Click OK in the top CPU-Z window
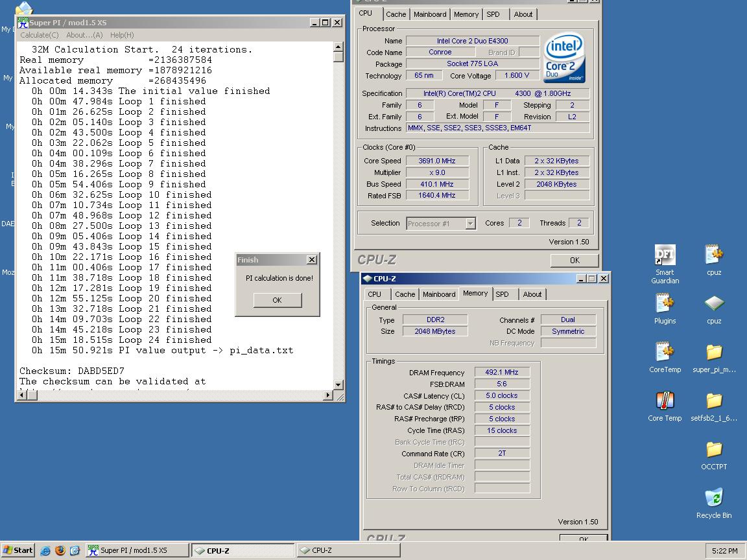Image resolution: width=747 pixels, height=560 pixels. (575, 261)
